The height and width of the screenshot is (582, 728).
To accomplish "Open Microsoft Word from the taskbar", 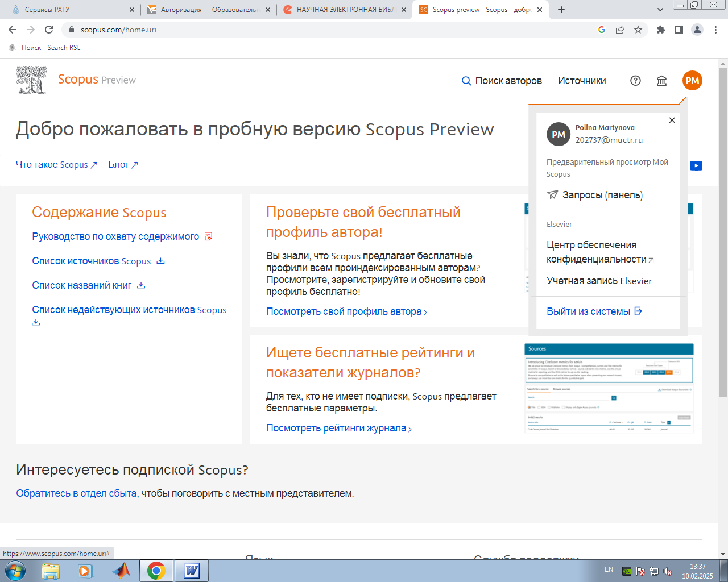I will pyautogui.click(x=192, y=570).
